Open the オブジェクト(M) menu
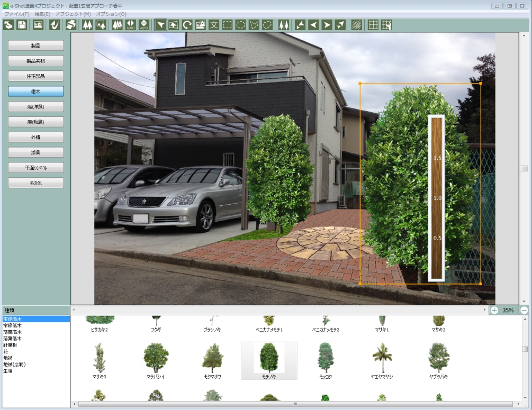This screenshot has height=410, width=532. coord(73,14)
